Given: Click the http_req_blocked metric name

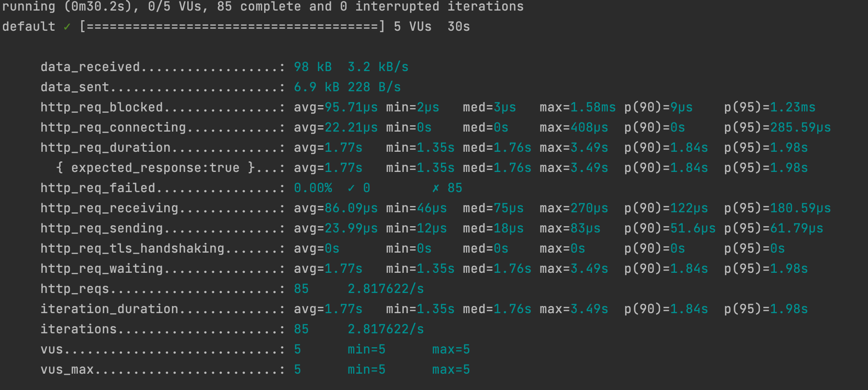Looking at the screenshot, I should [x=101, y=108].
